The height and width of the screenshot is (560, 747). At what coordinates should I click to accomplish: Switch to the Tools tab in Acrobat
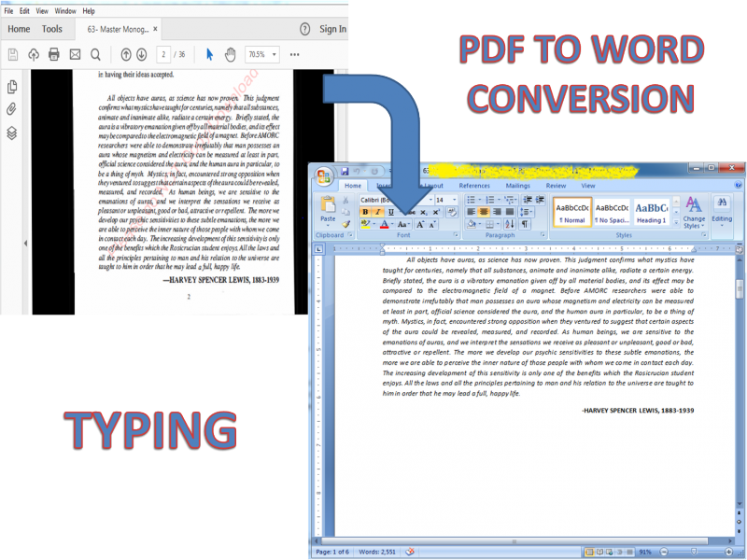(x=51, y=29)
